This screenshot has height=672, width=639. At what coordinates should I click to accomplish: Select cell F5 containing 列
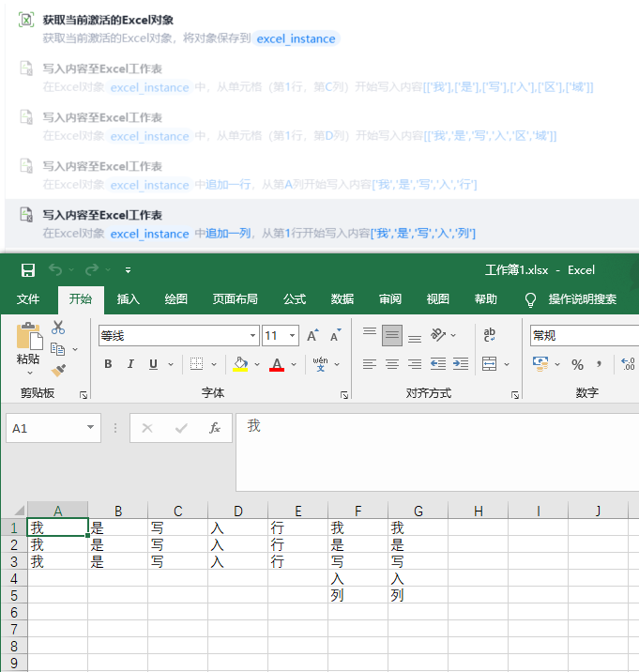(358, 596)
